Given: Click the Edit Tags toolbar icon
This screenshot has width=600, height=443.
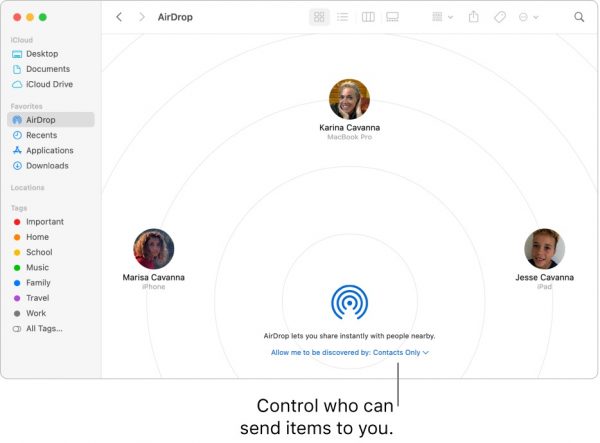Looking at the screenshot, I should pyautogui.click(x=500, y=17).
